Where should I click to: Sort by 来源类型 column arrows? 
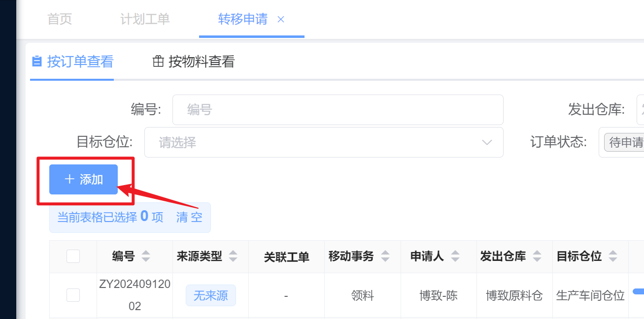(x=233, y=256)
